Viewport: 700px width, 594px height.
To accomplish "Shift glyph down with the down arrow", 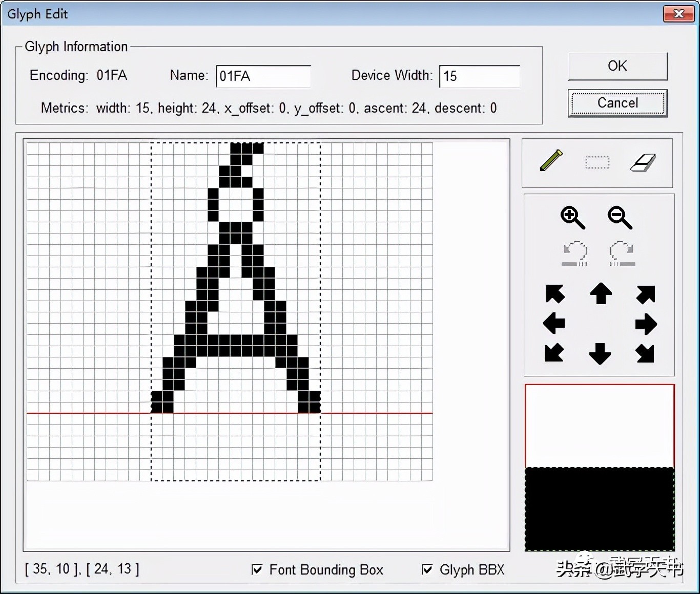I will pos(600,353).
